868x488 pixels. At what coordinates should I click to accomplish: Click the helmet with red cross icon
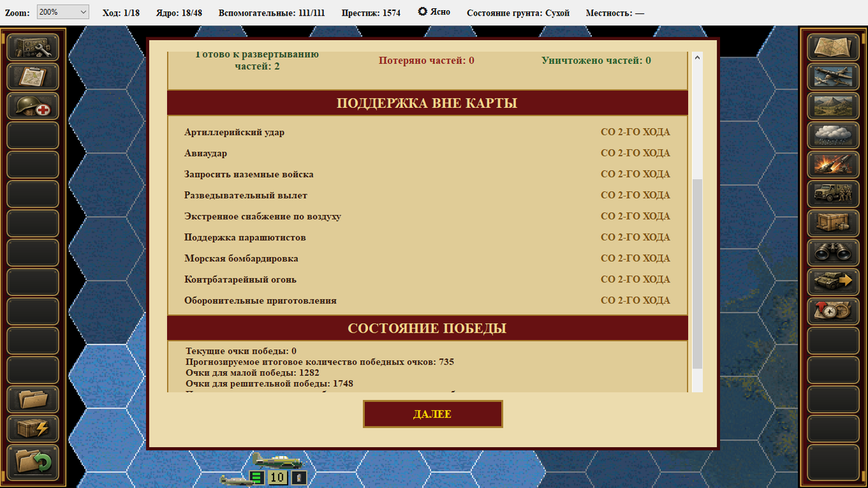[x=33, y=106]
